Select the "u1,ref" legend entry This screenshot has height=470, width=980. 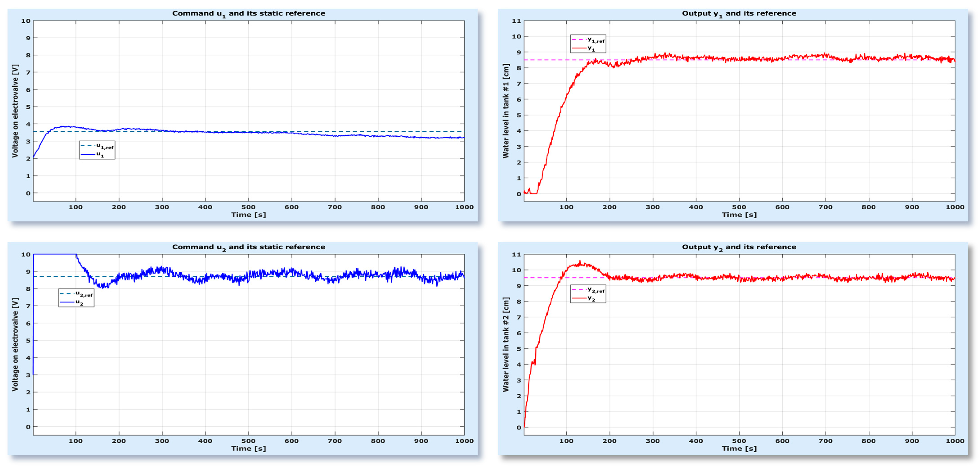click(x=97, y=146)
